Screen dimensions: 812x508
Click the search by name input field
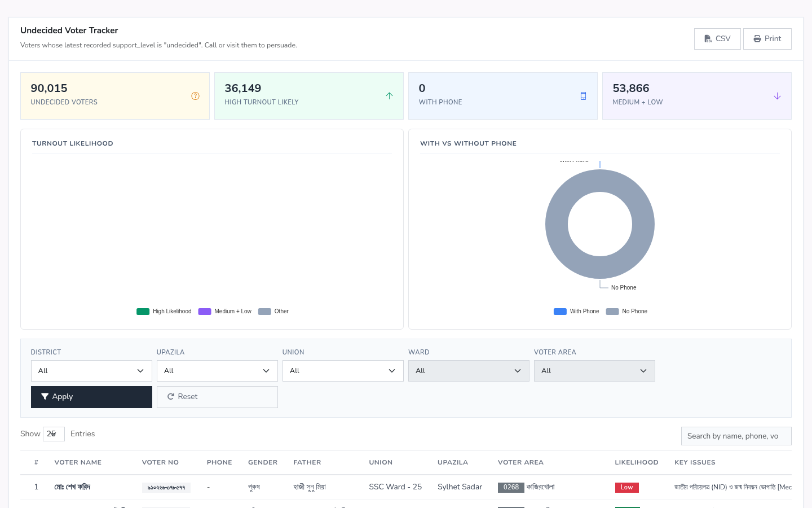click(x=736, y=436)
